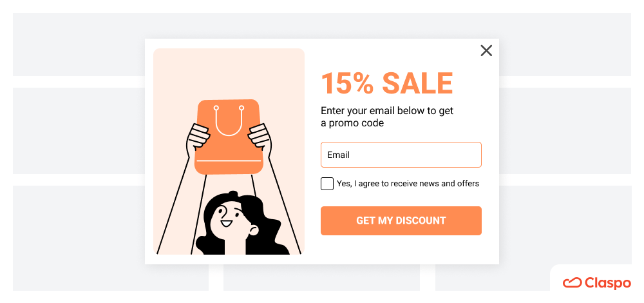Screen dimensions: 644x303
Task: Click the GET MY DISCOUNT button
Action: coord(401,220)
